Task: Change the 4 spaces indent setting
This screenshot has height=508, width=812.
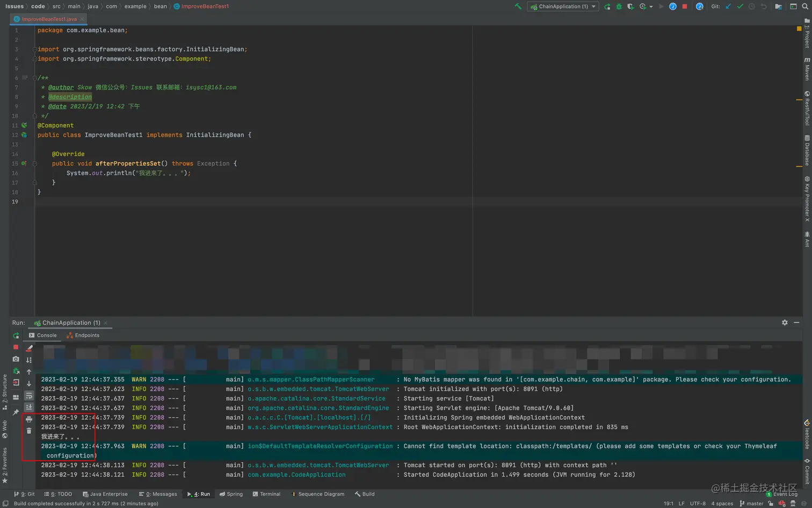Action: coord(722,504)
